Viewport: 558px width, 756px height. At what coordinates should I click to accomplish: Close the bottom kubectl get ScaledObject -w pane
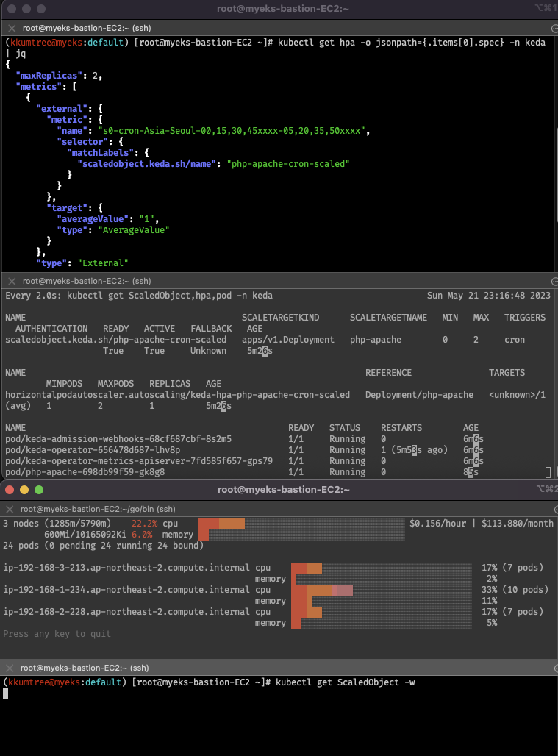(10, 668)
